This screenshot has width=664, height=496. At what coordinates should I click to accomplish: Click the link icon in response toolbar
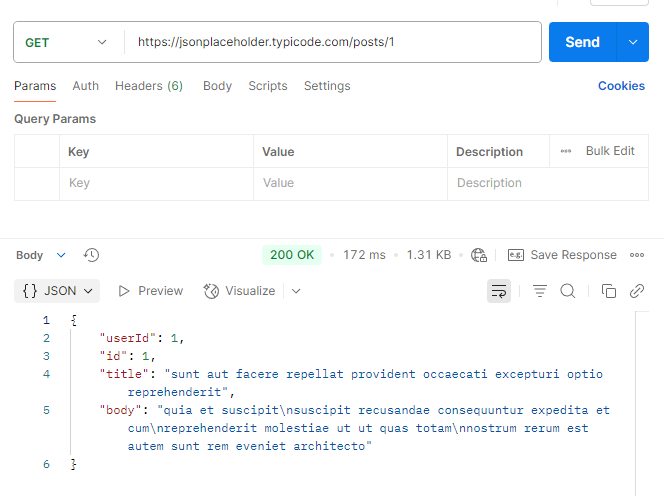636,291
